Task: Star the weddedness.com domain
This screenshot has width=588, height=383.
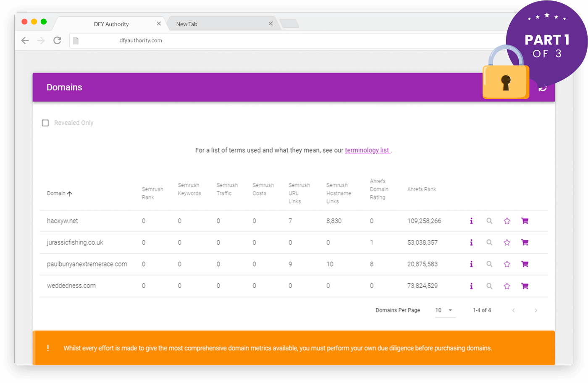Action: 507,286
